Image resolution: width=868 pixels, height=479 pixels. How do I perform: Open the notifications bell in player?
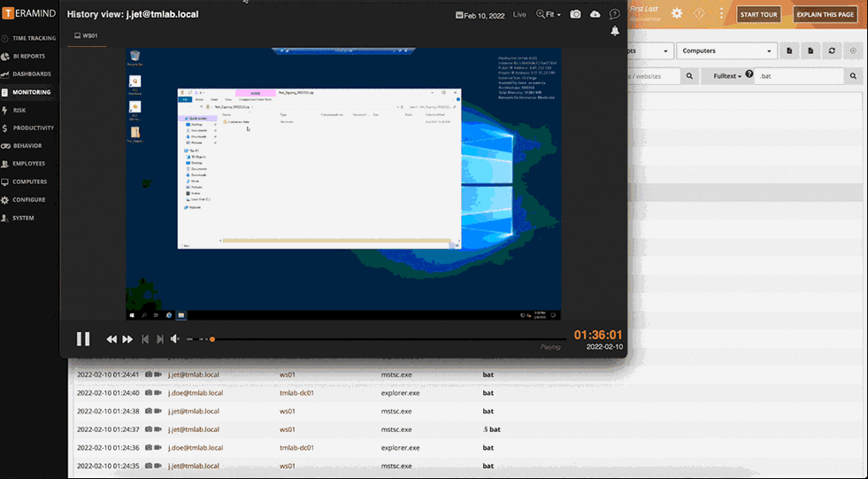click(615, 31)
